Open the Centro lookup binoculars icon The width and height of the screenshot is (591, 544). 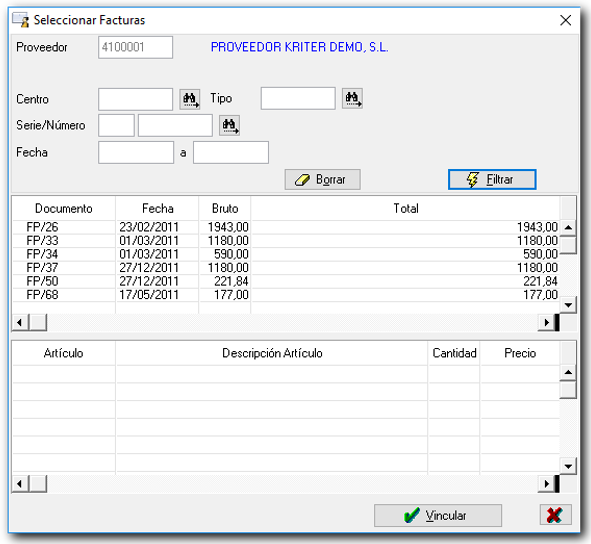click(x=190, y=99)
